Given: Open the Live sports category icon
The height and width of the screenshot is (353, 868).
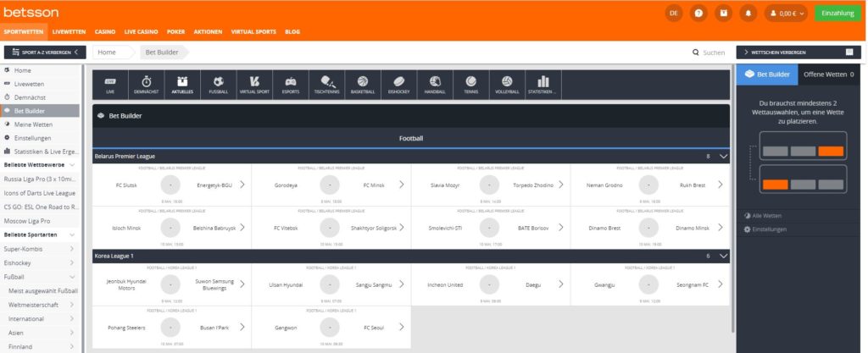Looking at the screenshot, I should pos(110,85).
